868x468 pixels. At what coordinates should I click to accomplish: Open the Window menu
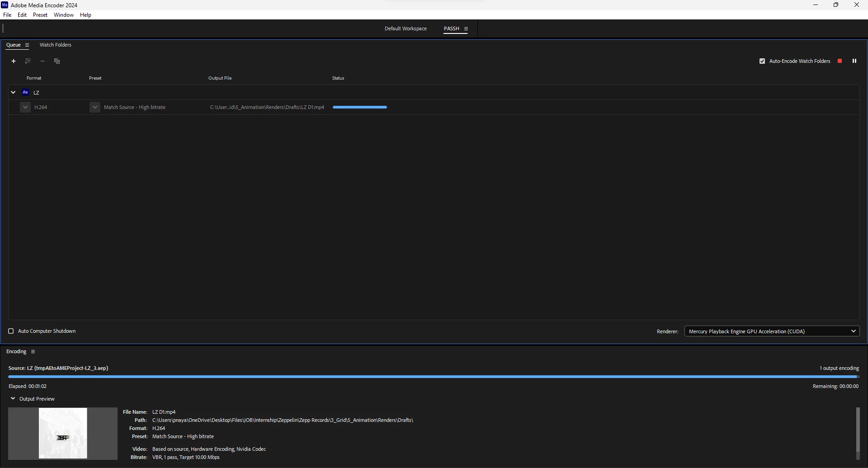(64, 15)
